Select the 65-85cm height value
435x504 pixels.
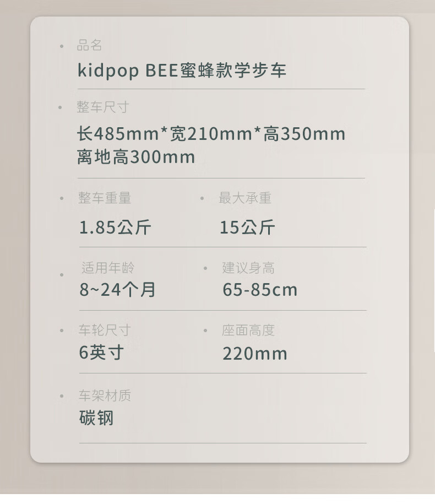[x=260, y=290]
